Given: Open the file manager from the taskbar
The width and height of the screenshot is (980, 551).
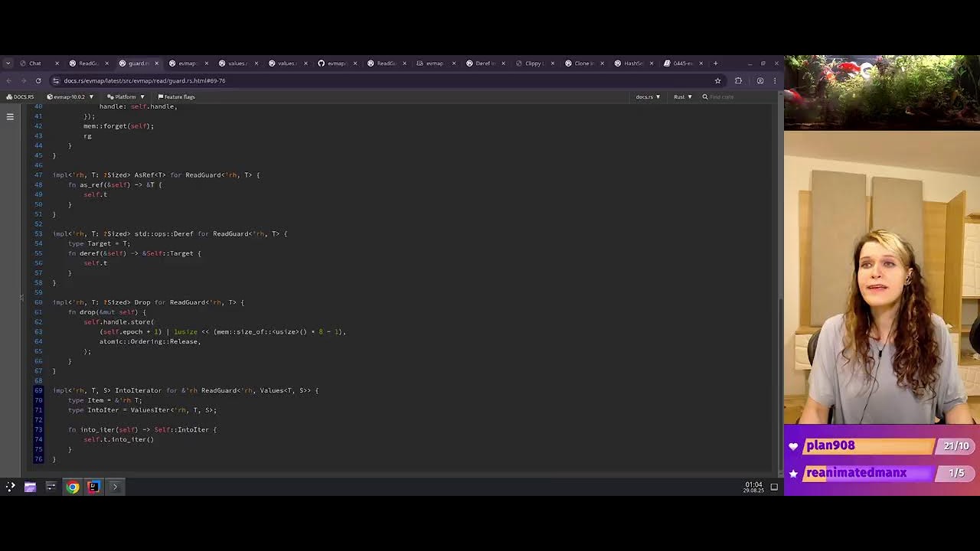Looking at the screenshot, I should 30,487.
